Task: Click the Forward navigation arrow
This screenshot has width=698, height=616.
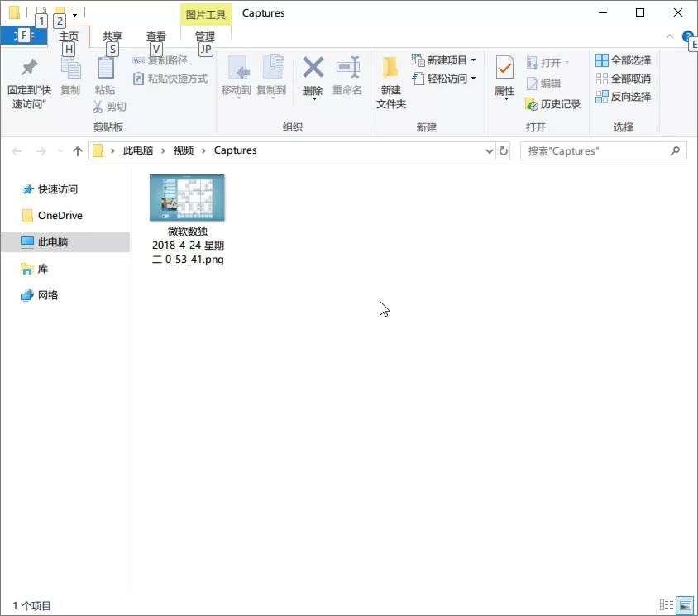Action: (x=41, y=151)
